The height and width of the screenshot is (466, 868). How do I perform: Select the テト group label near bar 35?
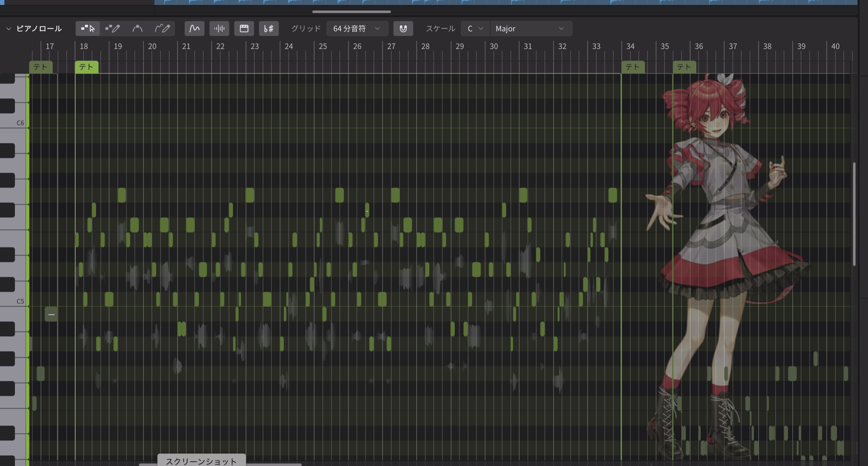pos(684,67)
